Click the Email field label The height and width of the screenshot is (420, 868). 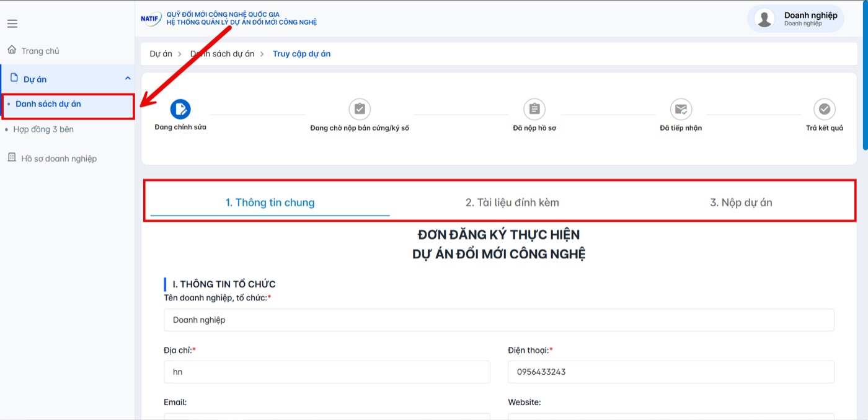tap(175, 402)
